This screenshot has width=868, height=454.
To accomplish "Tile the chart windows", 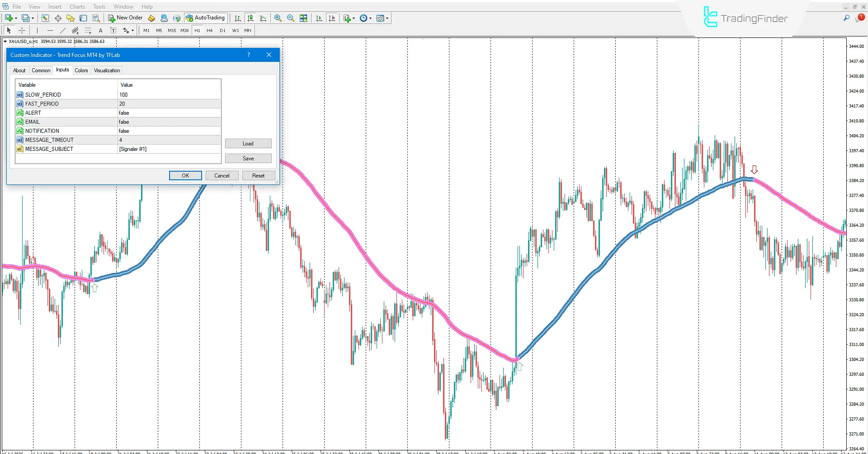I will click(303, 18).
